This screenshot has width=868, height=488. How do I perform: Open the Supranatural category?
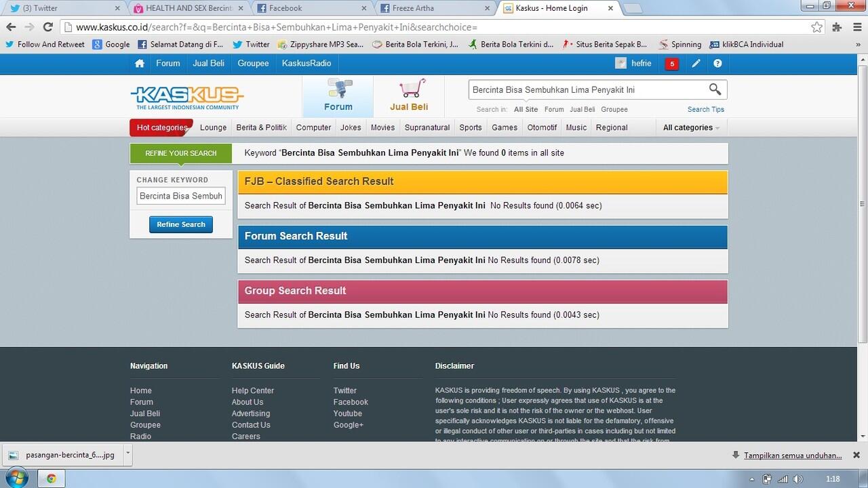coord(427,127)
